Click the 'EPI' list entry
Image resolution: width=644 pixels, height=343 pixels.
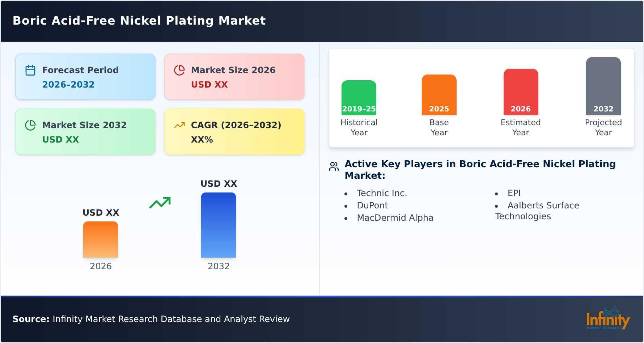point(514,193)
